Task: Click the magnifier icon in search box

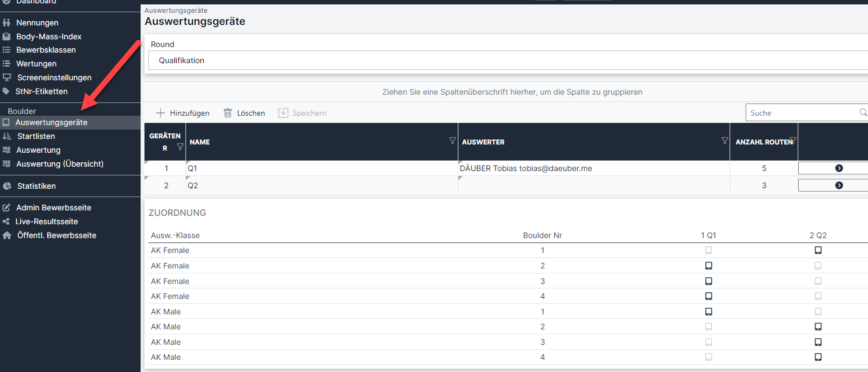Action: pyautogui.click(x=863, y=112)
